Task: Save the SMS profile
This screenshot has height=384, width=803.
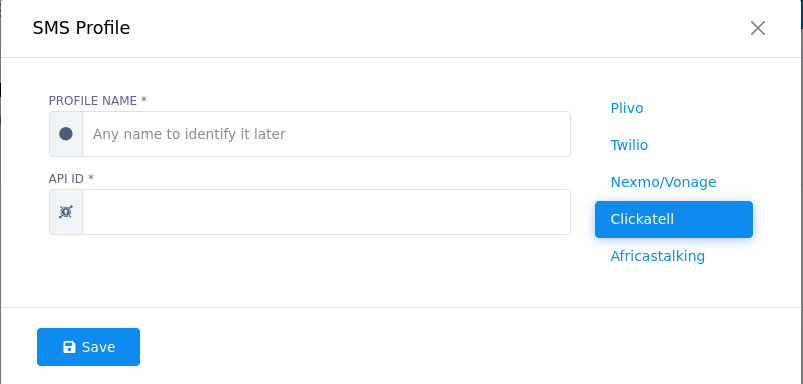Action: 88,347
